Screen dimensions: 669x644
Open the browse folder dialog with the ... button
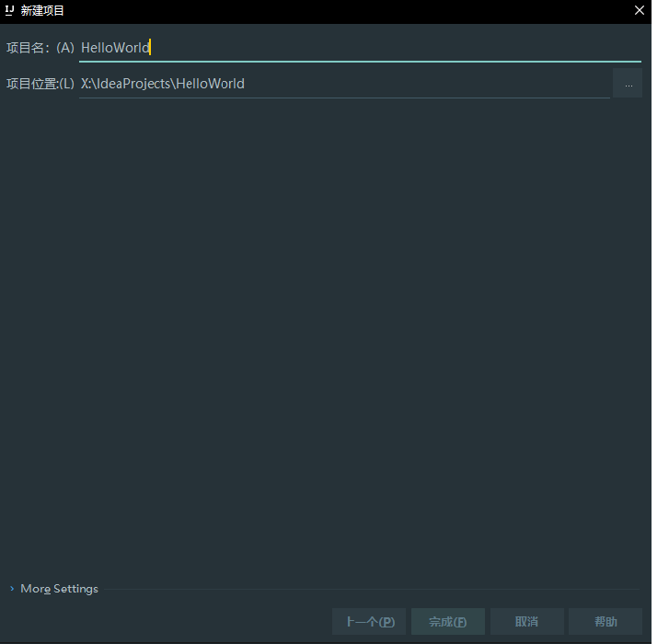(628, 83)
